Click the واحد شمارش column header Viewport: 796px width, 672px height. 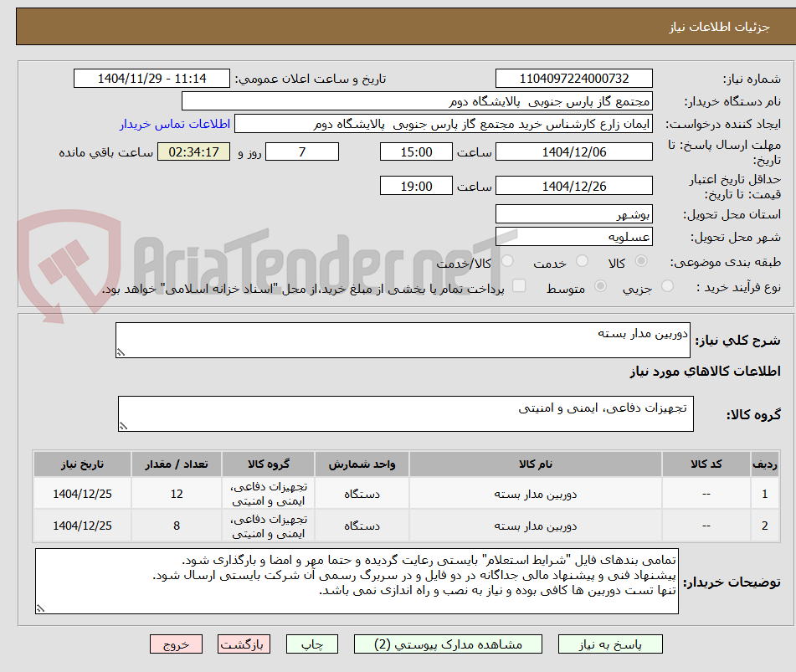point(362,464)
